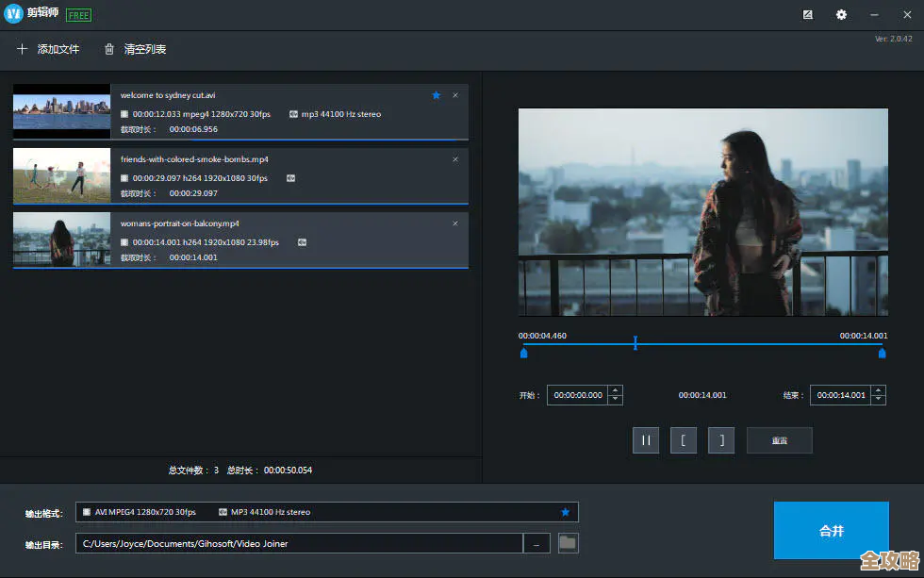Select the friends-with-colored-smoke-bombs thumbnail

pos(61,175)
